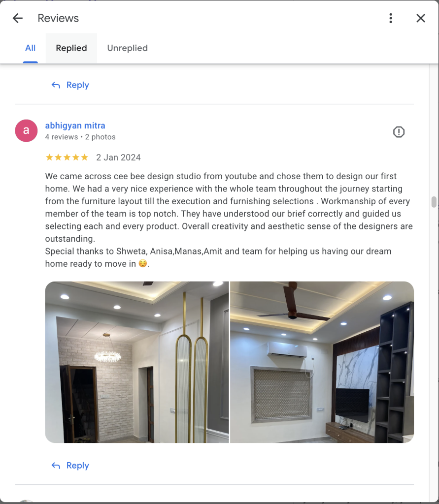Open abhigyan mitra's profile link

coord(75,126)
